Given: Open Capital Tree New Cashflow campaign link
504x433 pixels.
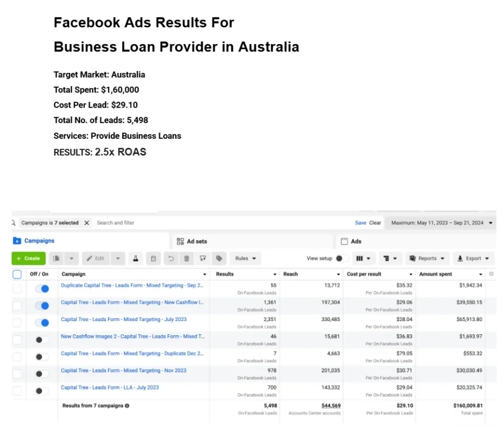Looking at the screenshot, I should (x=132, y=302).
